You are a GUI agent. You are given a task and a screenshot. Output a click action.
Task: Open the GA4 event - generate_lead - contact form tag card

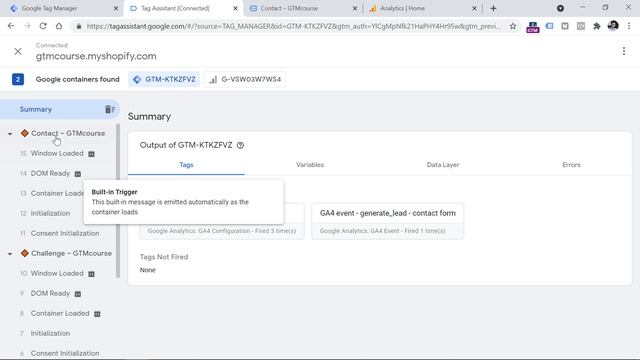387,221
